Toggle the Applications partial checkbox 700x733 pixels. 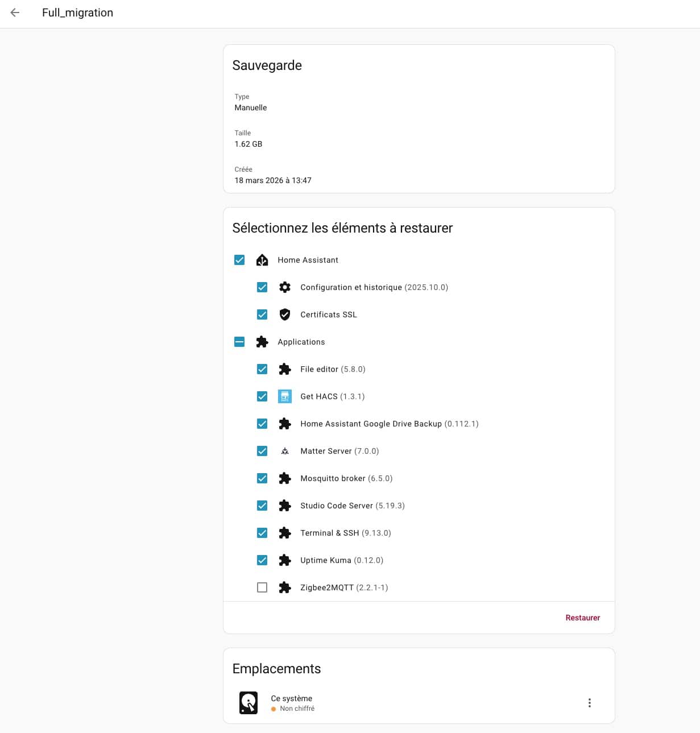click(239, 342)
